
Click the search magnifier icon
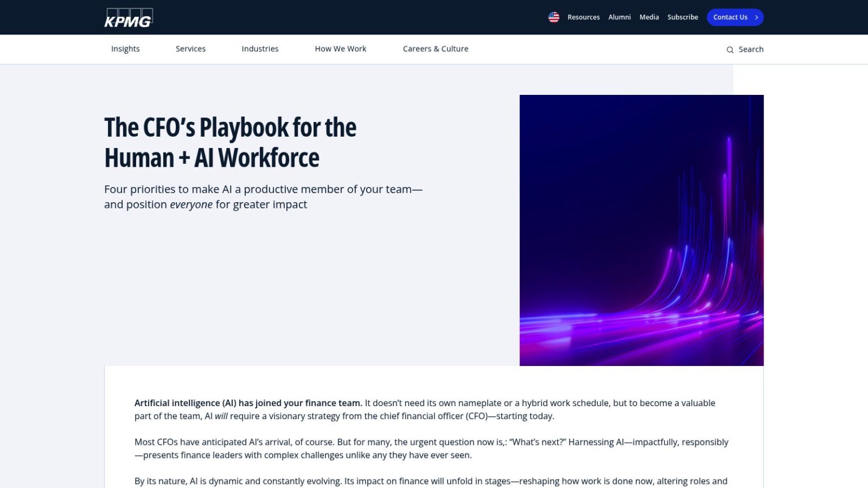click(730, 50)
